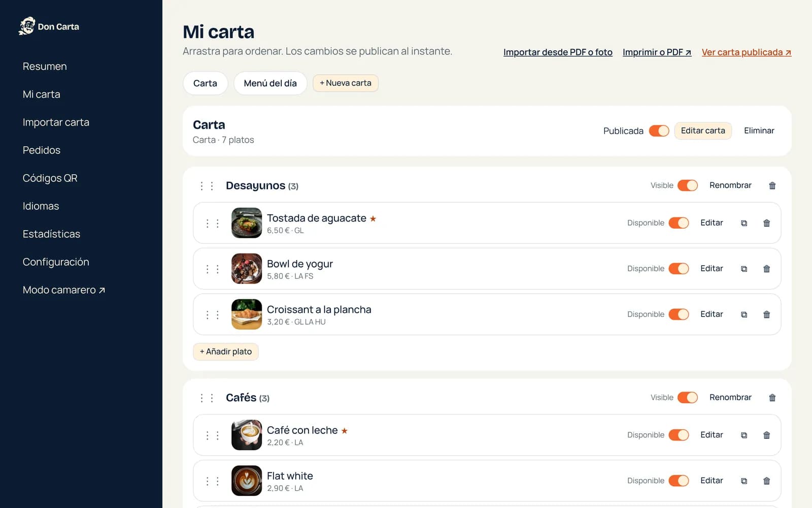
Task: Toggle Disponible for Café con leche
Action: click(679, 435)
